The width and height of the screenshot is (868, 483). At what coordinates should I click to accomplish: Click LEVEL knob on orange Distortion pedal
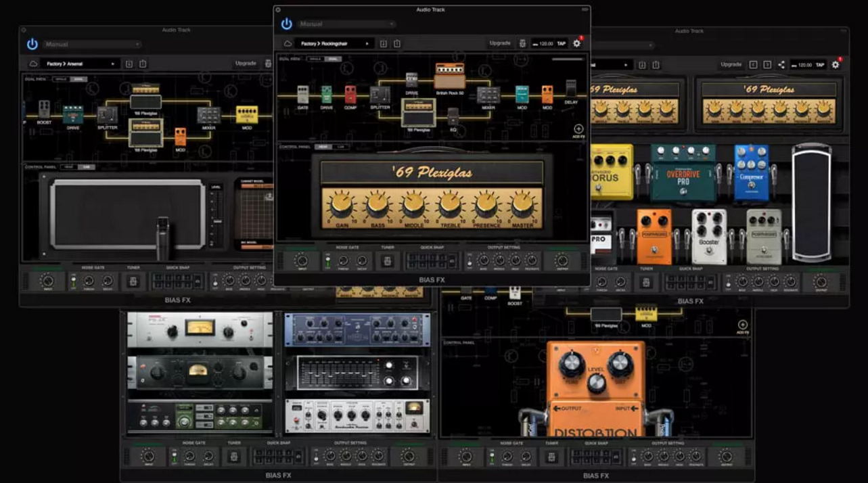596,383
